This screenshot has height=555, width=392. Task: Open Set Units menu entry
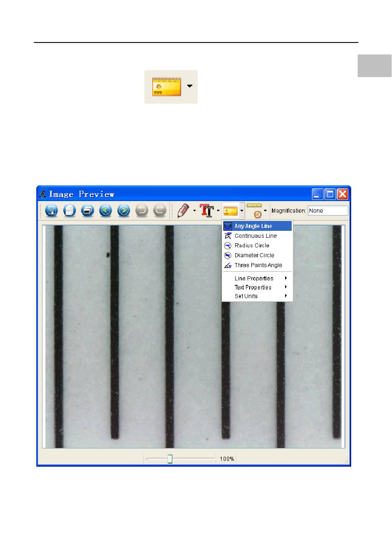pos(257,296)
